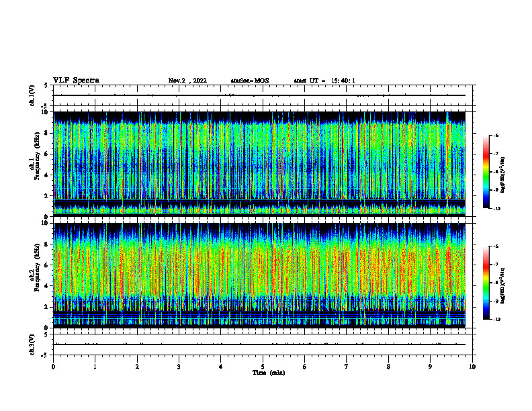
Task: Click the ch.1 color scale bar
Action: click(486, 172)
